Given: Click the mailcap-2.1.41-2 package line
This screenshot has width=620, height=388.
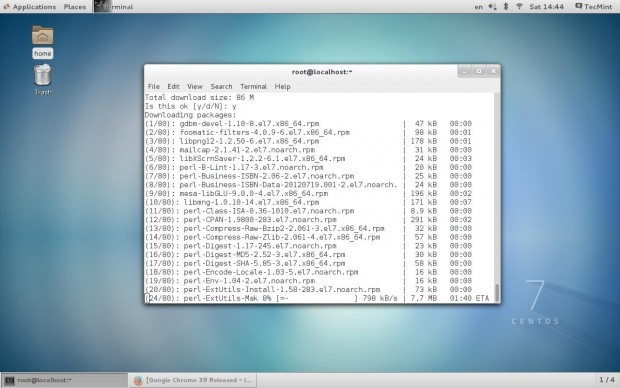Looking at the screenshot, I should coord(308,150).
